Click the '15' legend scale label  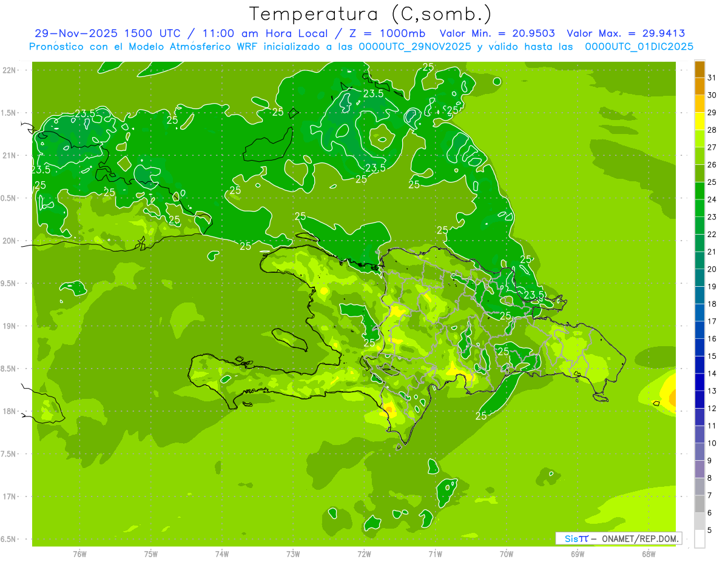coord(712,356)
